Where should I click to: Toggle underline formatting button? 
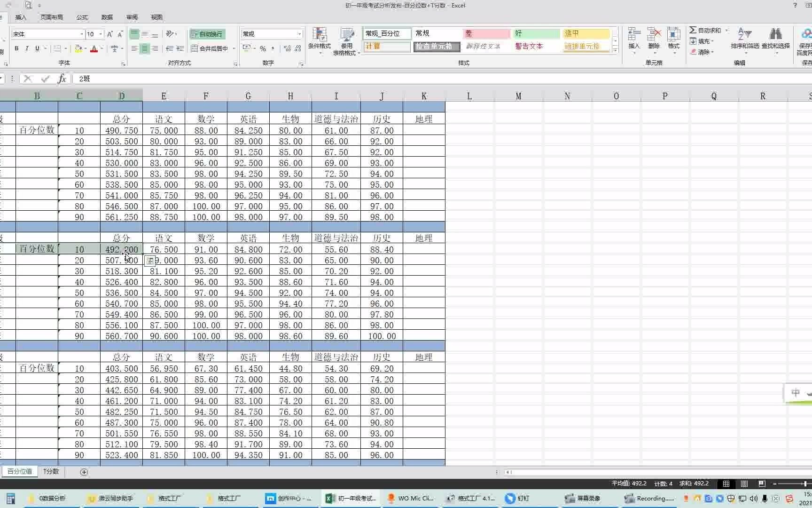(37, 48)
